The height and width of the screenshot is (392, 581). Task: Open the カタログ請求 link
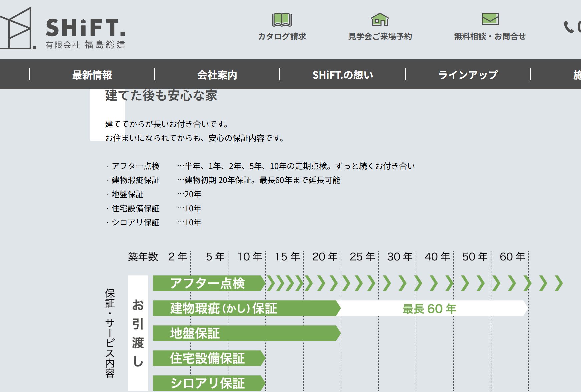(x=282, y=36)
